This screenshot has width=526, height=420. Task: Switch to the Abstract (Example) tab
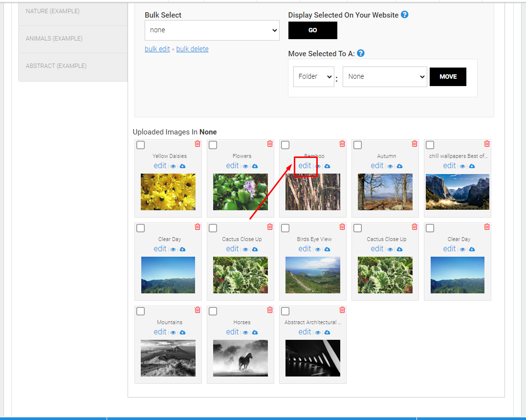pos(73,66)
